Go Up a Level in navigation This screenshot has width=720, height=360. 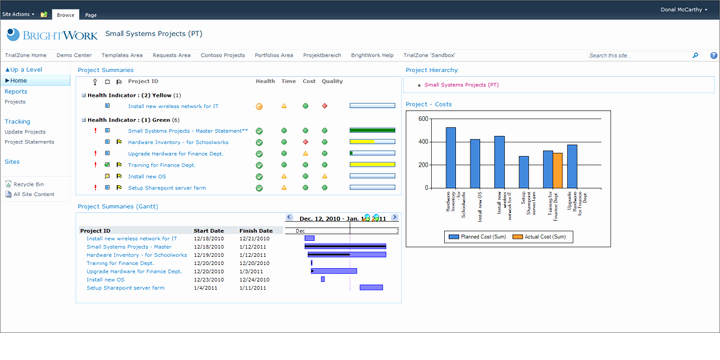[23, 70]
